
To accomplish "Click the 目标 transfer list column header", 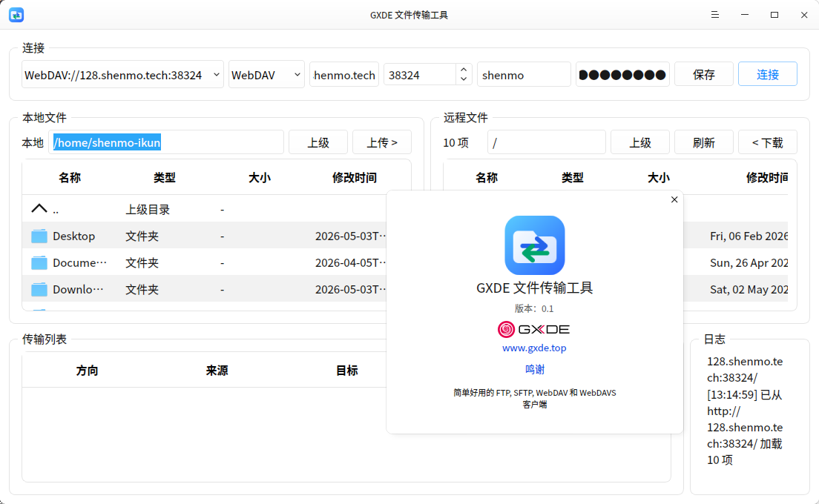I will (x=347, y=371).
